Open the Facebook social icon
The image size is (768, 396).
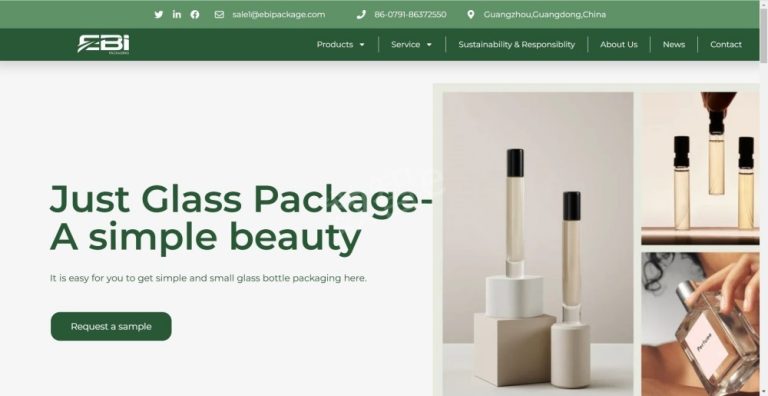[x=195, y=14]
